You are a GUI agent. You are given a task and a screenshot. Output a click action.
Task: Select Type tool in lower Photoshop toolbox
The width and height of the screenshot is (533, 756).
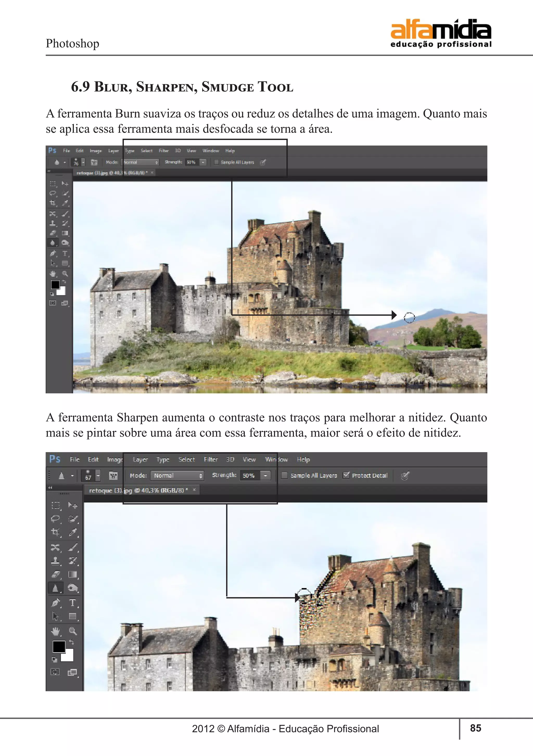[72, 603]
